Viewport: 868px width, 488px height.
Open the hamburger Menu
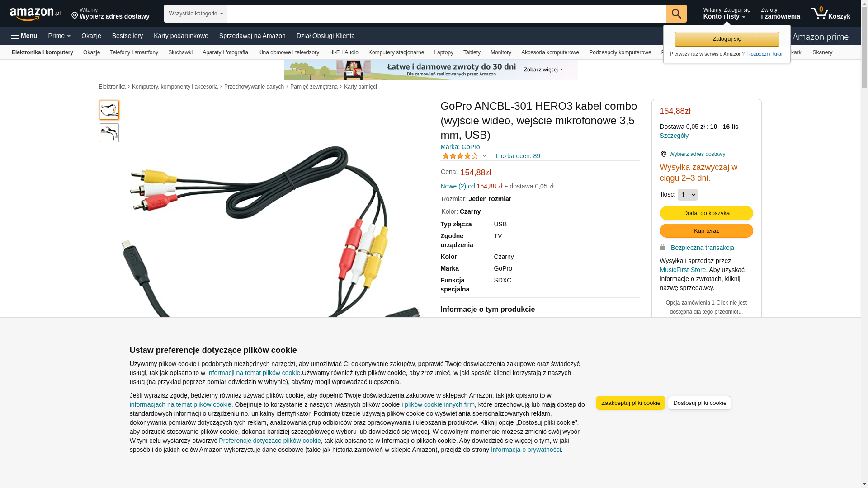pyautogui.click(x=24, y=36)
